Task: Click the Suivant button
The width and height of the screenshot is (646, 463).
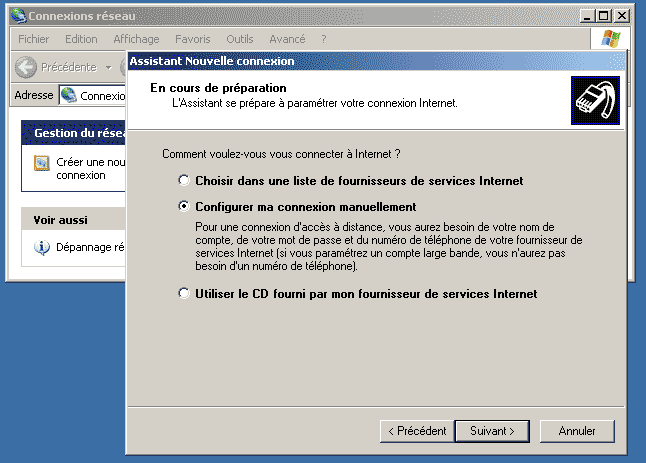Action: point(492,431)
